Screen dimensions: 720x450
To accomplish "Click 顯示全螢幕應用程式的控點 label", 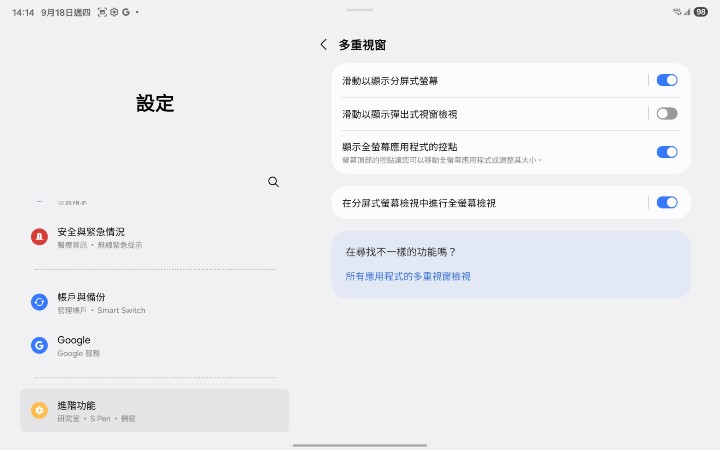I will click(399, 147).
